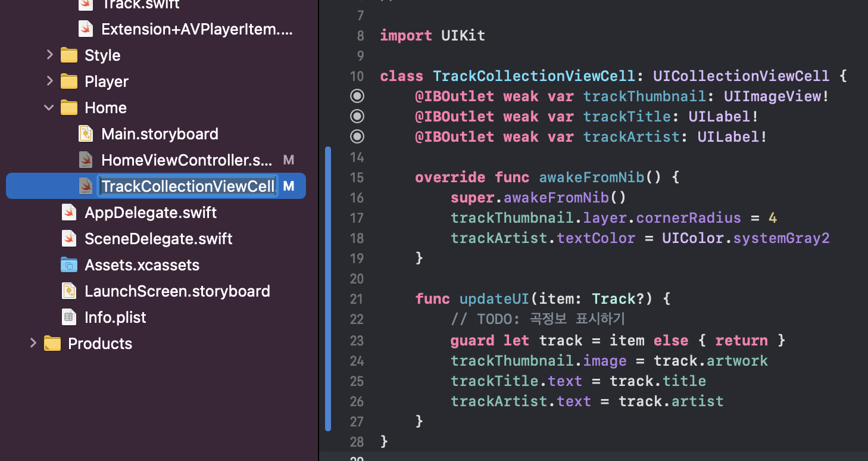Viewport: 868px width, 461px height.
Task: Open SceneDelegate.swift file
Action: tap(158, 239)
